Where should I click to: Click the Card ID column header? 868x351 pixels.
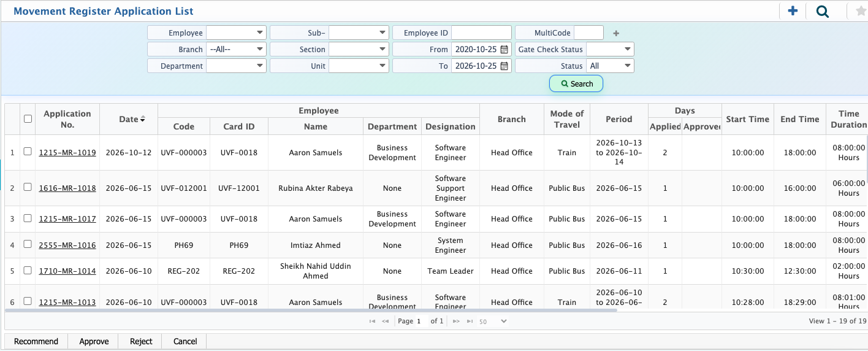[239, 126]
